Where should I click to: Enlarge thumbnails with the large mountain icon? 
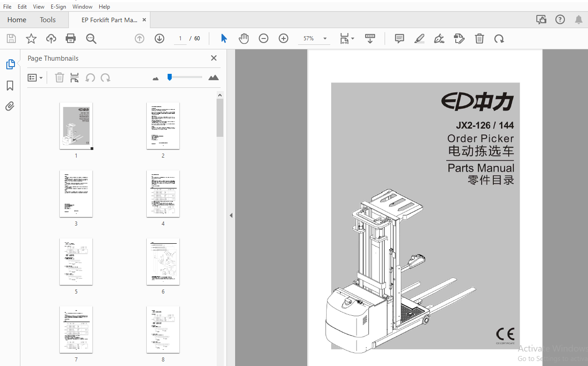(x=213, y=78)
